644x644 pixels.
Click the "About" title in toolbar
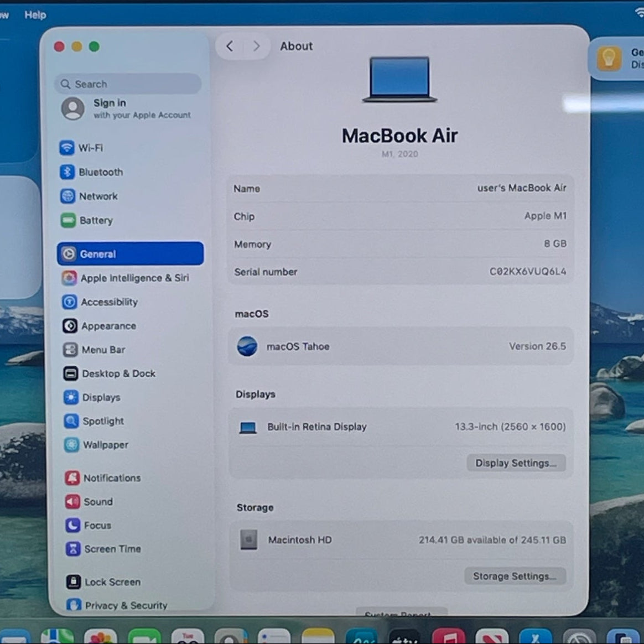[x=296, y=46]
